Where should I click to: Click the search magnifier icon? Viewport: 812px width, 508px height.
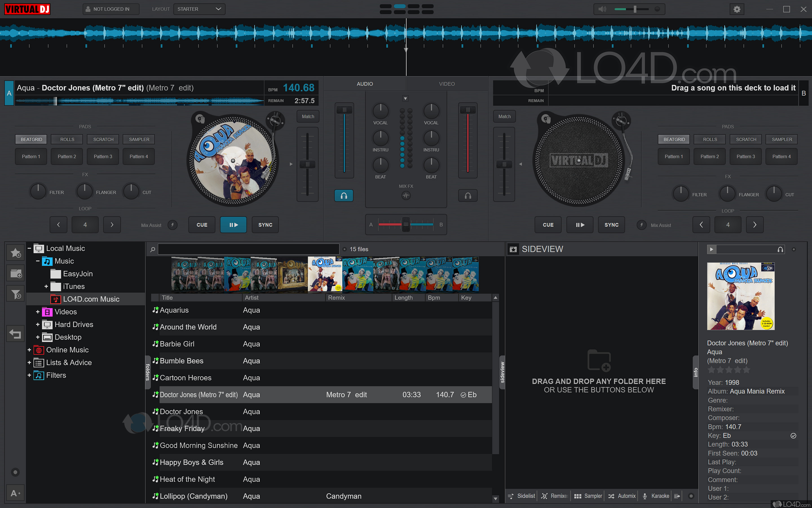pos(153,249)
